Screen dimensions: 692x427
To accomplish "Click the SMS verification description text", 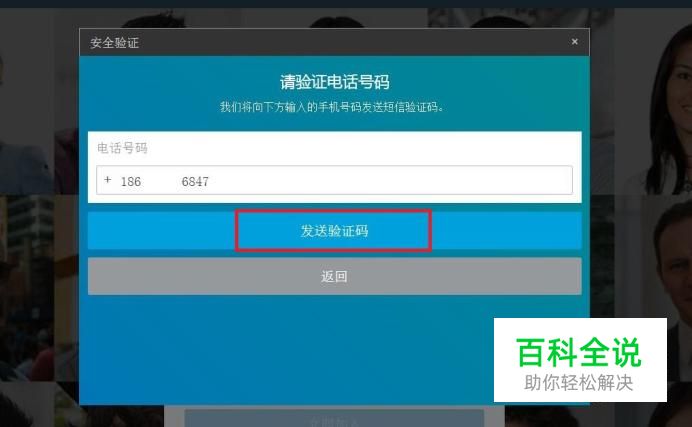I will (x=332, y=107).
